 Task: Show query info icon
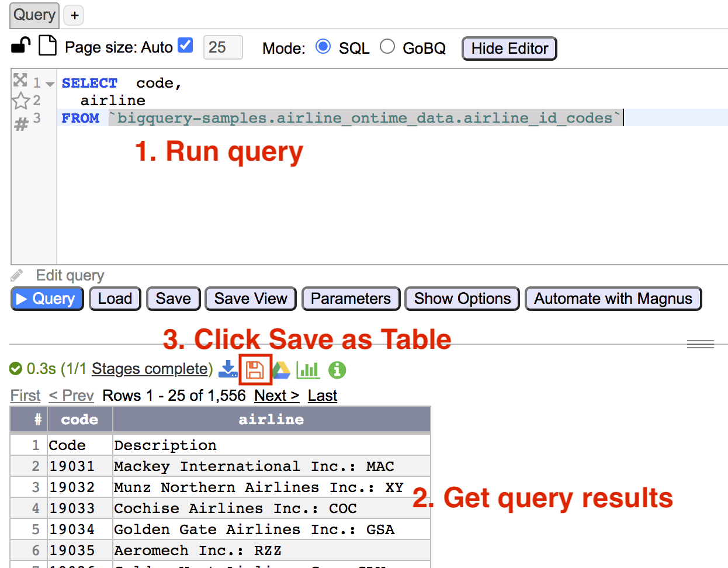337,370
